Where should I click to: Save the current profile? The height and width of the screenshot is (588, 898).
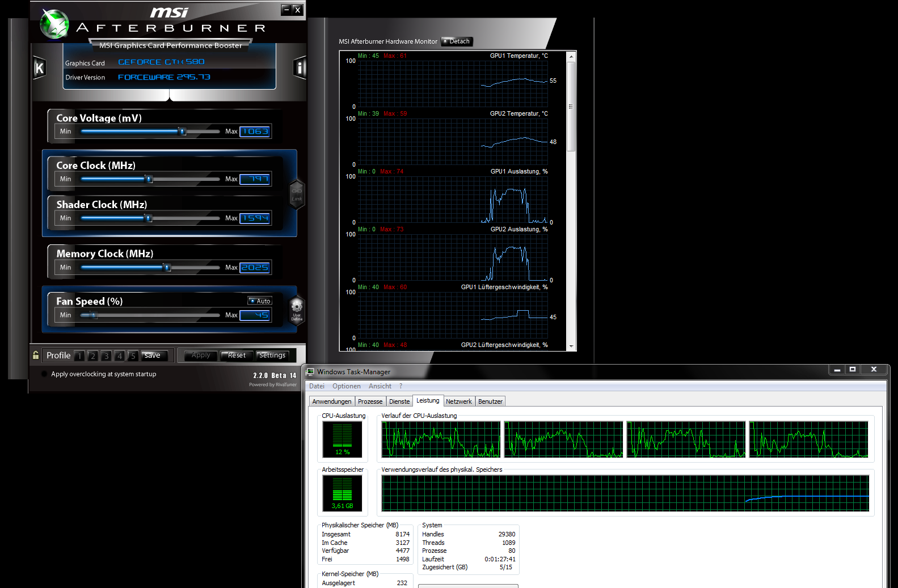(x=154, y=356)
